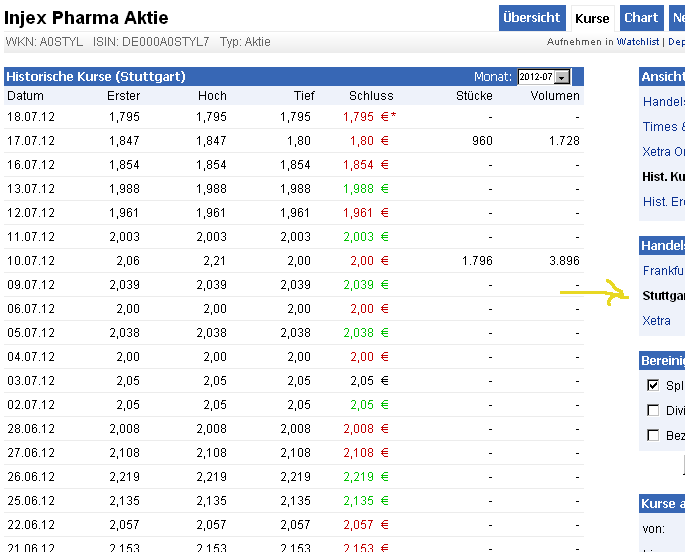This screenshot has width=685, height=552.
Task: Select the 18.07.12 date cell
Action: click(x=31, y=117)
